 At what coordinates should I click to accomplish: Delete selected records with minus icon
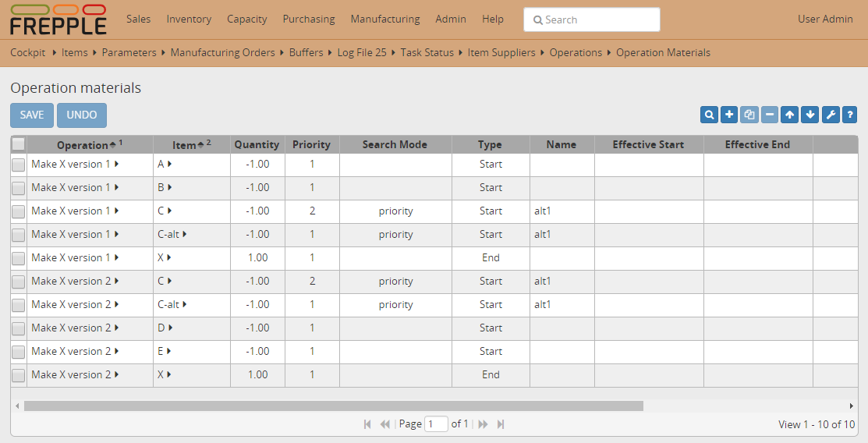point(770,115)
